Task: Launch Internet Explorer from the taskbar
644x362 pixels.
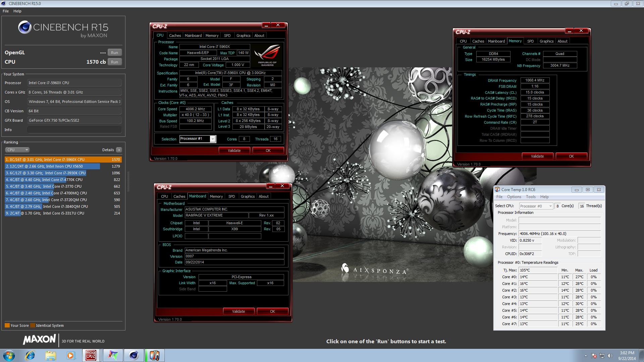Action: pos(30,355)
